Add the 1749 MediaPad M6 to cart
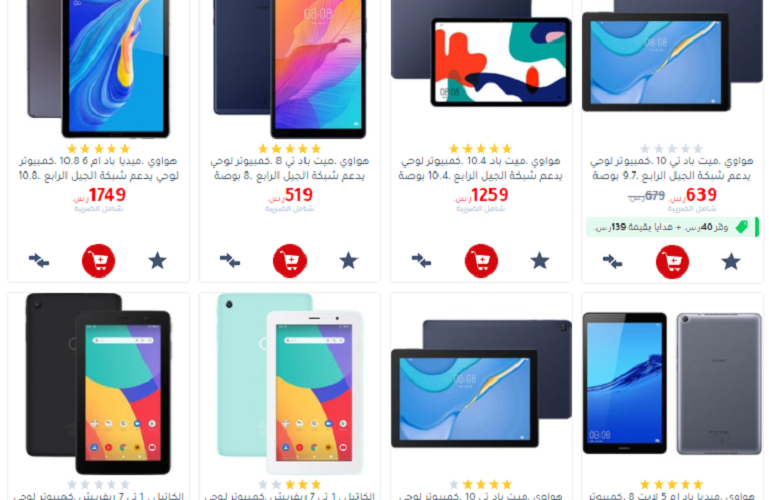769x500 pixels. (99, 261)
